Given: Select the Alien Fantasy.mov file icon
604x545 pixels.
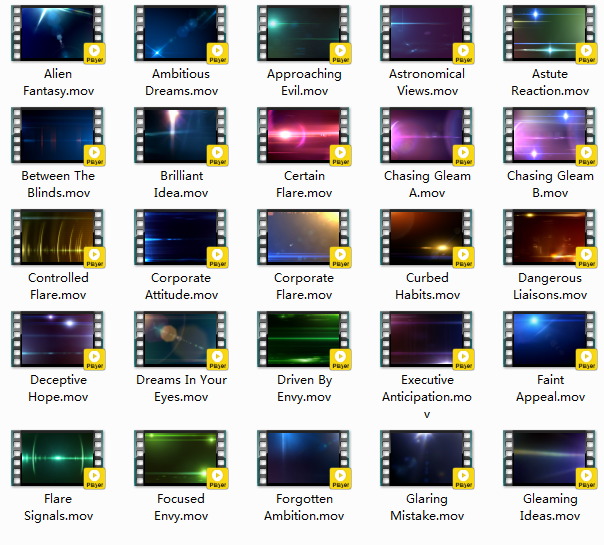Looking at the screenshot, I should tap(58, 33).
